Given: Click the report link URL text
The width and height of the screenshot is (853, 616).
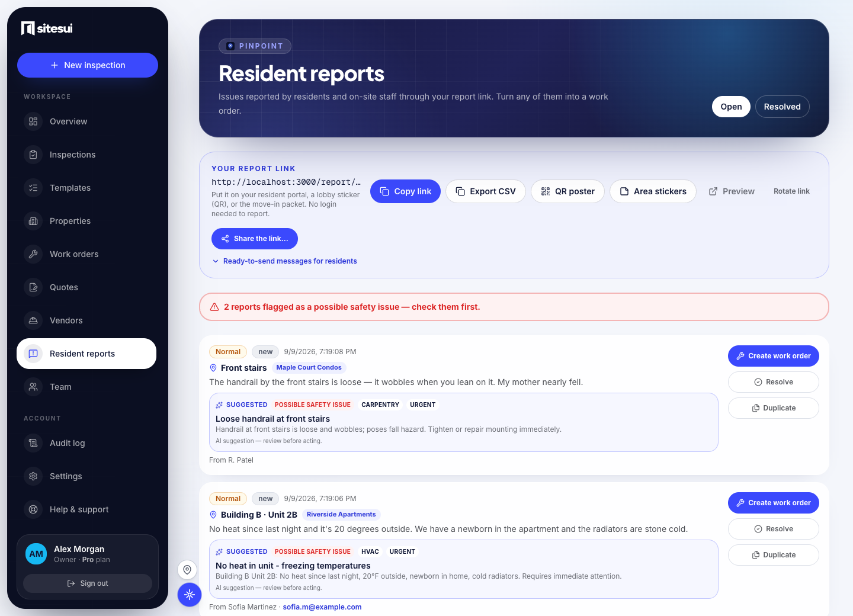Looking at the screenshot, I should 286,182.
